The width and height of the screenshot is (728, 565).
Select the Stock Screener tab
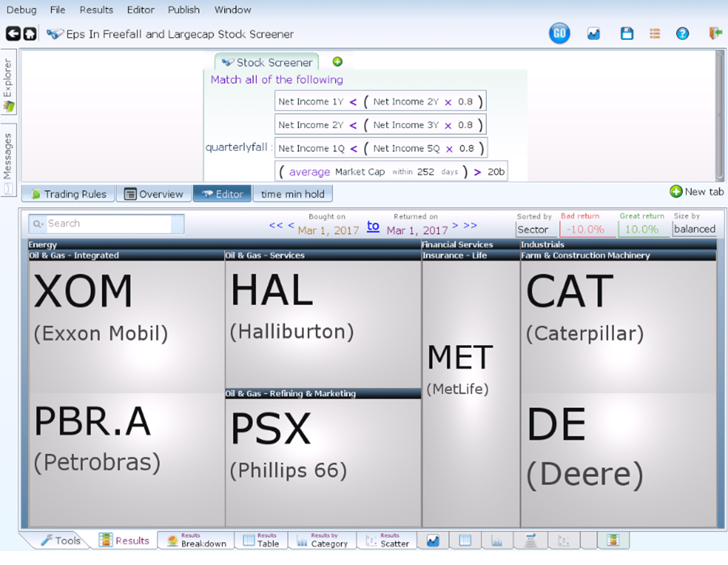(266, 62)
